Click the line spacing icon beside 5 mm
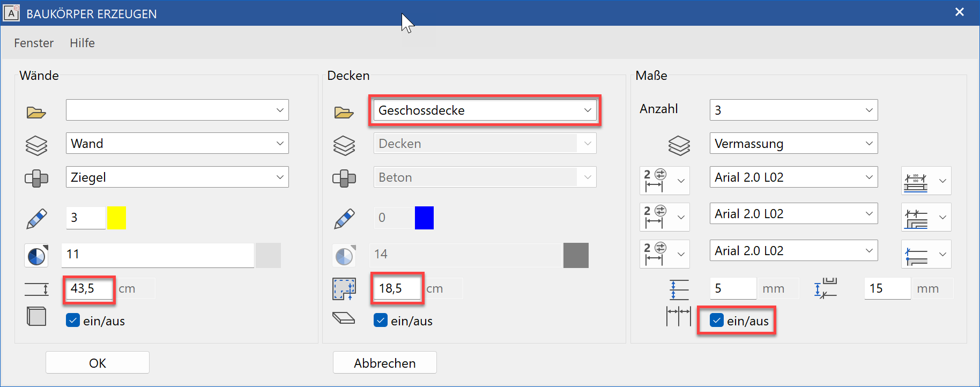This screenshot has width=980, height=387. pyautogui.click(x=679, y=289)
